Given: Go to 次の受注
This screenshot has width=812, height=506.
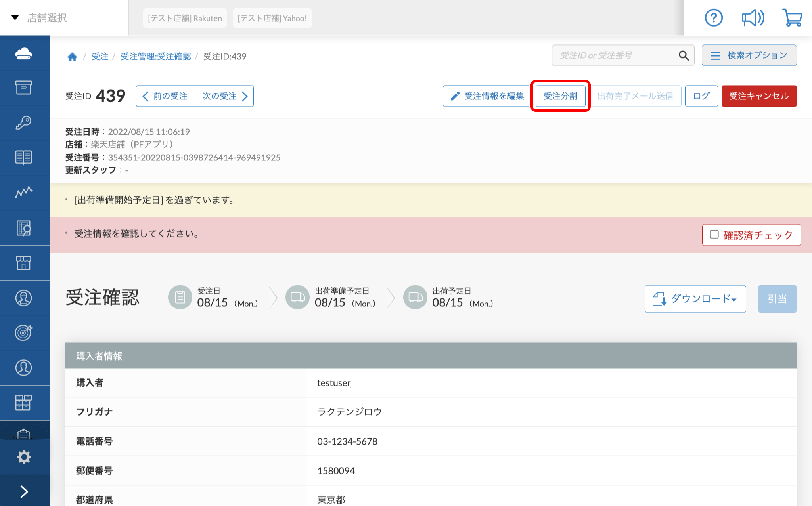Looking at the screenshot, I should tap(224, 96).
